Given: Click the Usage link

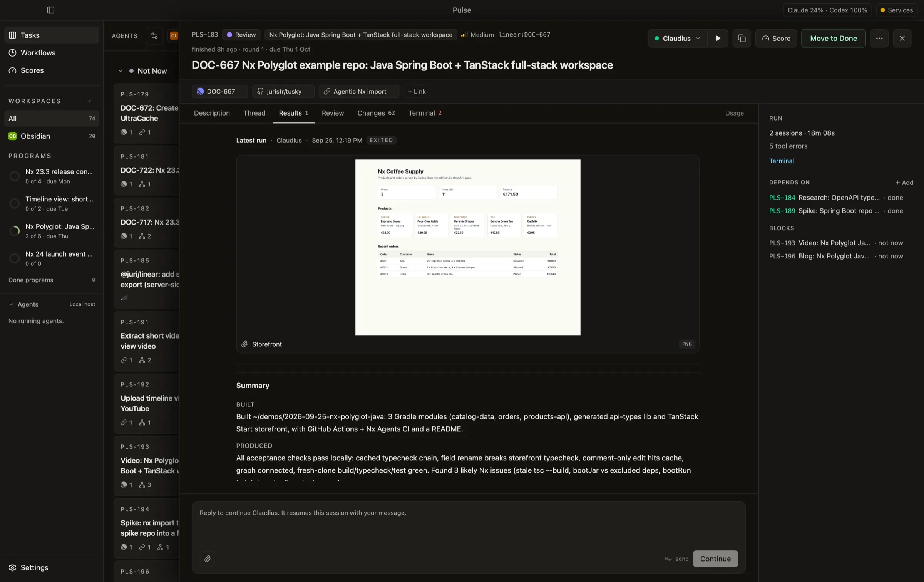Looking at the screenshot, I should pyautogui.click(x=734, y=113).
